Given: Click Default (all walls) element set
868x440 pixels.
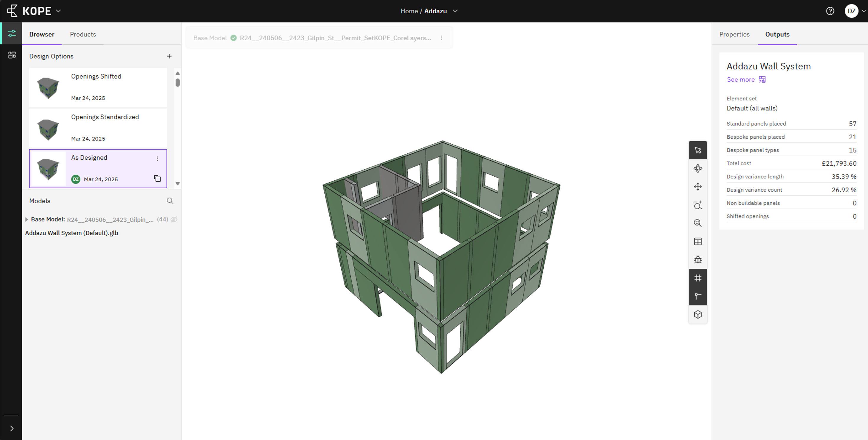Looking at the screenshot, I should [x=752, y=108].
